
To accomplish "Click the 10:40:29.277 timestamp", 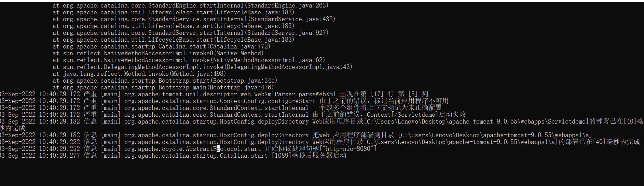I will 59,156.
